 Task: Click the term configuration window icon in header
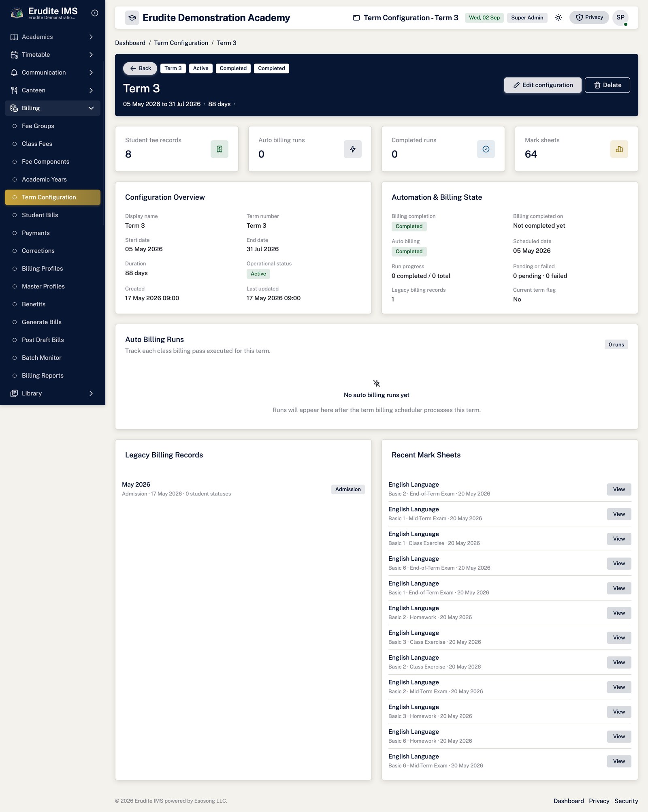tap(356, 18)
